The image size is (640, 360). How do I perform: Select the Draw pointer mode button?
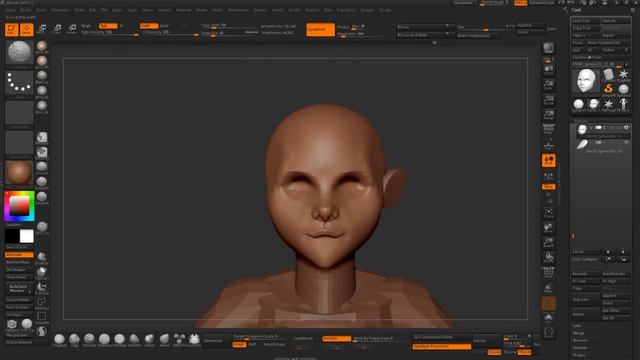coord(27,29)
